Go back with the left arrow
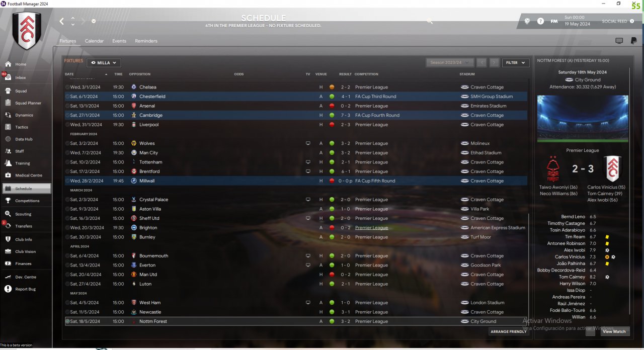644x350 pixels. pos(62,21)
